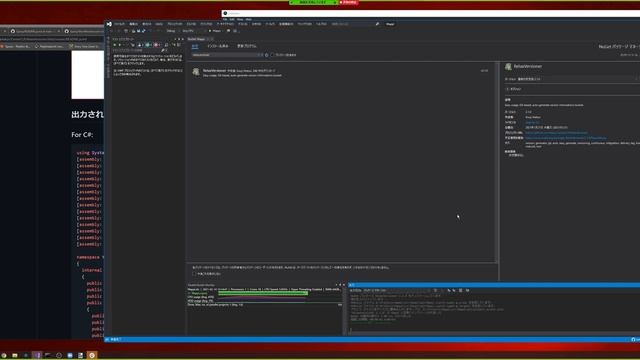
Task: Open the 編集 menu in Visual Studio
Action: point(133,24)
